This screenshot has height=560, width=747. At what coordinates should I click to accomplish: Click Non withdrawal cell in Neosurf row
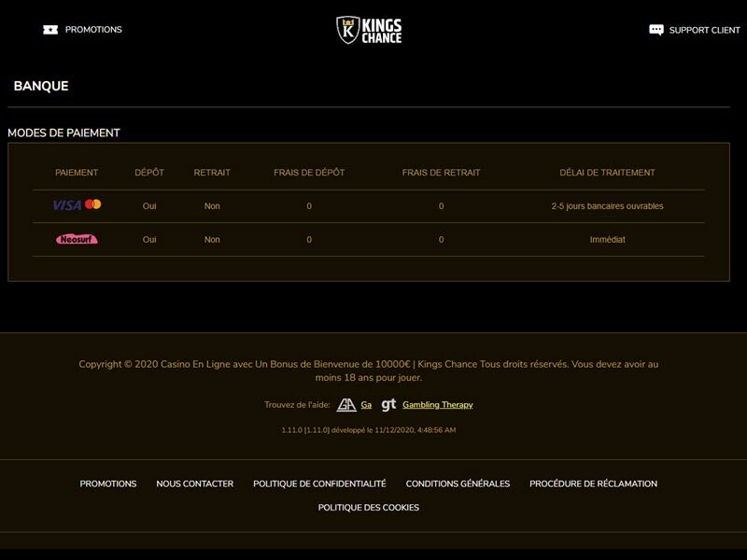[212, 240]
